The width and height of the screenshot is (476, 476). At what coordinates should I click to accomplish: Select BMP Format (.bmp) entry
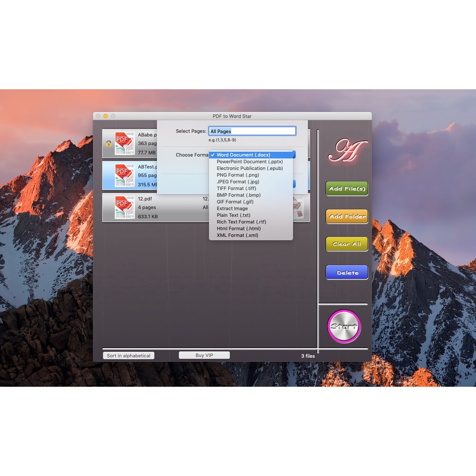pyautogui.click(x=251, y=195)
